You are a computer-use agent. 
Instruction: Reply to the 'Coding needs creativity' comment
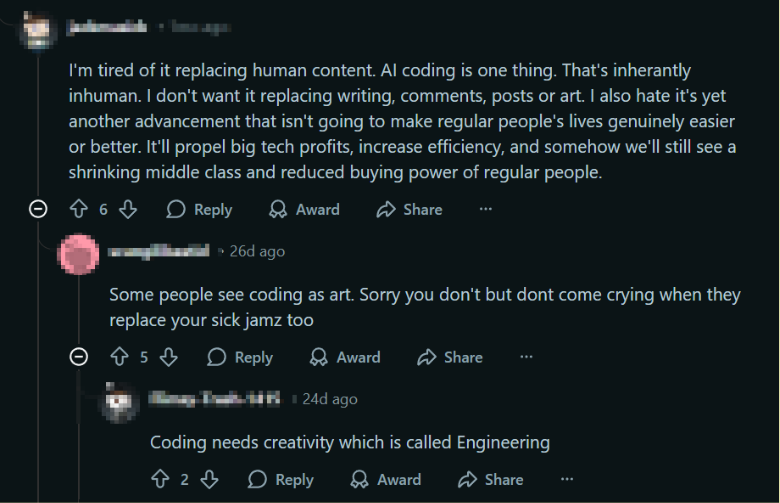[x=281, y=480]
